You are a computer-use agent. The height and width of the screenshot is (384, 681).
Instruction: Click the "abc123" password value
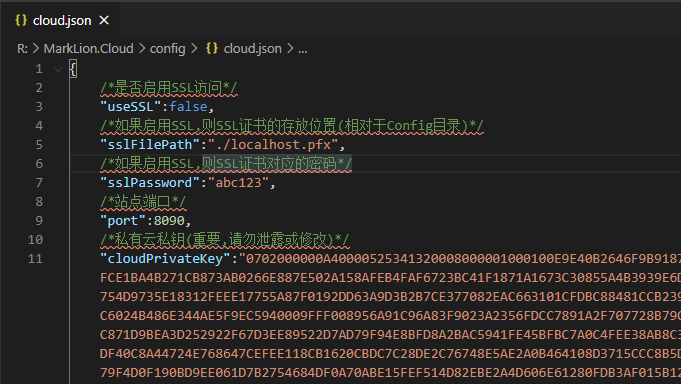pos(238,183)
